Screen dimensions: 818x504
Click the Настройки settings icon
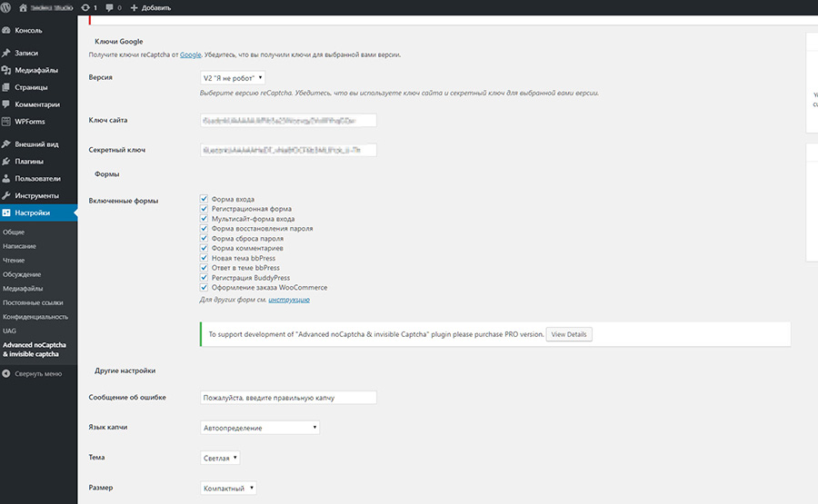6,212
